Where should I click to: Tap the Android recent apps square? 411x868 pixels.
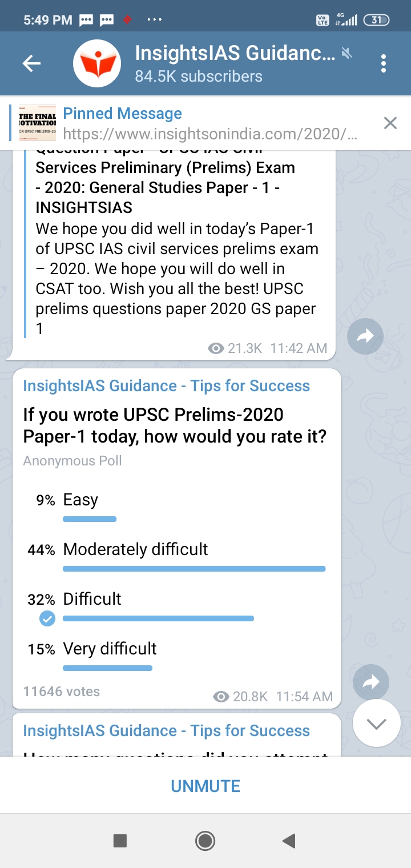120,840
